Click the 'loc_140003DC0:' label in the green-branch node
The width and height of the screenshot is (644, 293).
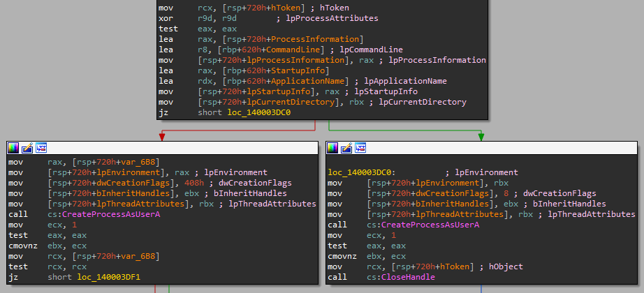tap(362, 172)
